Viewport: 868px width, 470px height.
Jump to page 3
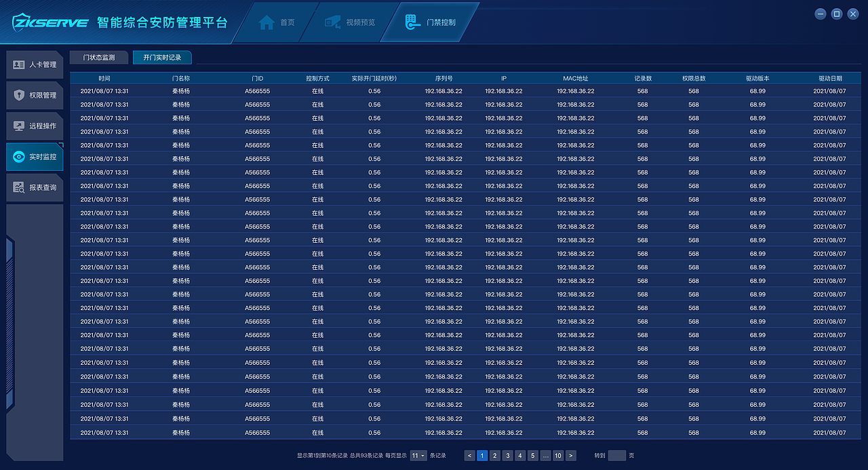click(x=507, y=456)
